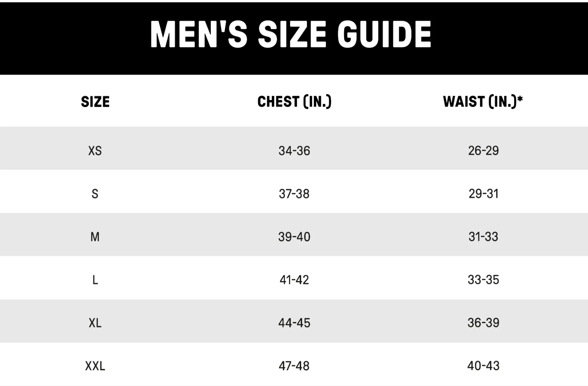Select waist value 36-39
Image resolution: width=588 pixels, height=386 pixels.
pos(483,323)
